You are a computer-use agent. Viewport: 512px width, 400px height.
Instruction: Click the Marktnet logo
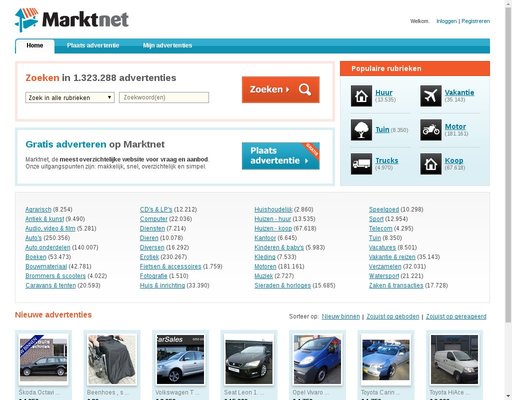tap(72, 20)
